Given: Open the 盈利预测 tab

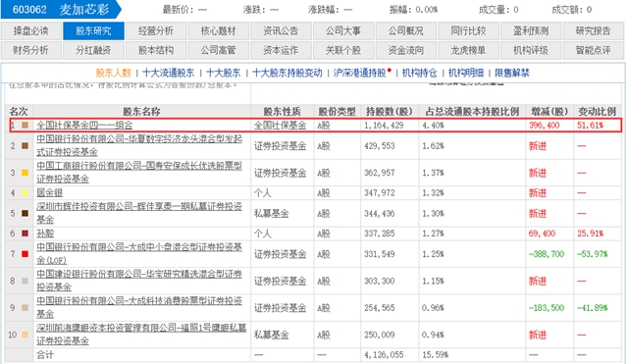Looking at the screenshot, I should click(531, 30).
